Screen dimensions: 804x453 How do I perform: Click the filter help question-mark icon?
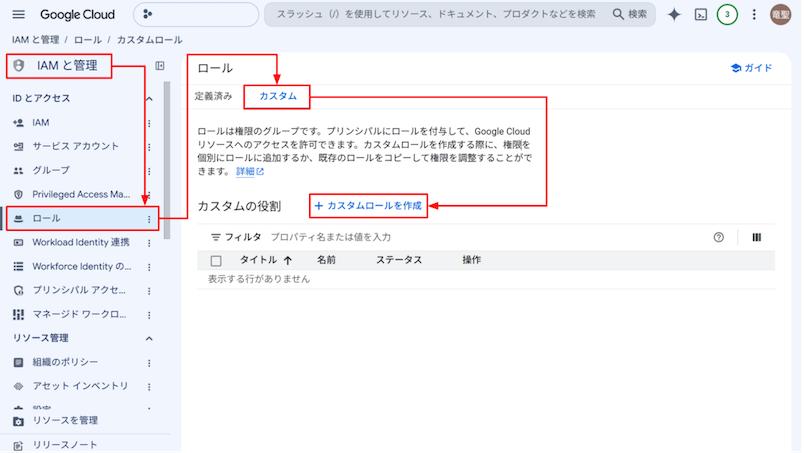pos(718,237)
